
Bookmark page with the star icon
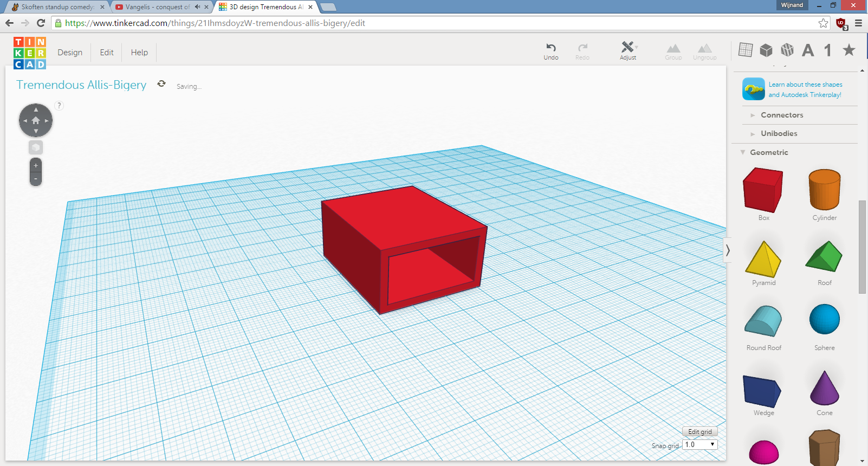click(x=824, y=23)
